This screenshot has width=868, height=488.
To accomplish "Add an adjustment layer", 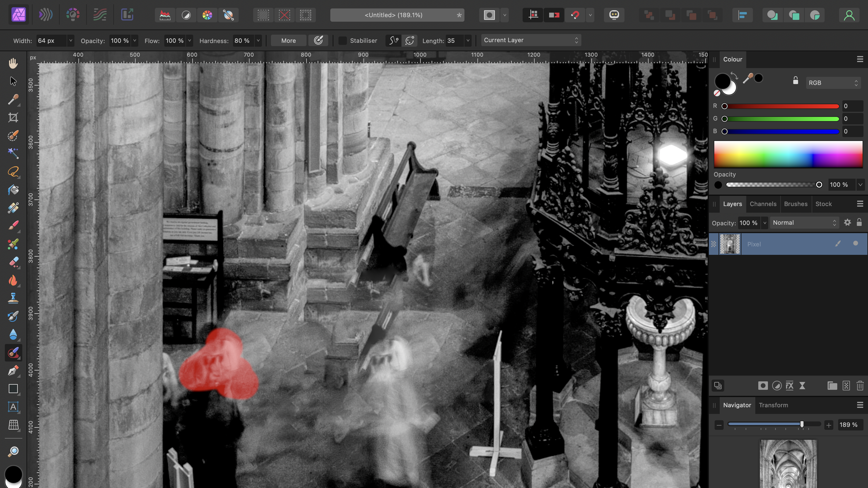I will [777, 386].
